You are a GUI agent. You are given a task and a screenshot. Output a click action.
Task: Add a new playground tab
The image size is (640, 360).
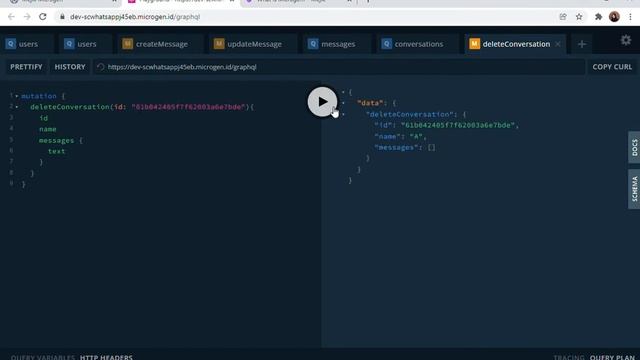582,44
